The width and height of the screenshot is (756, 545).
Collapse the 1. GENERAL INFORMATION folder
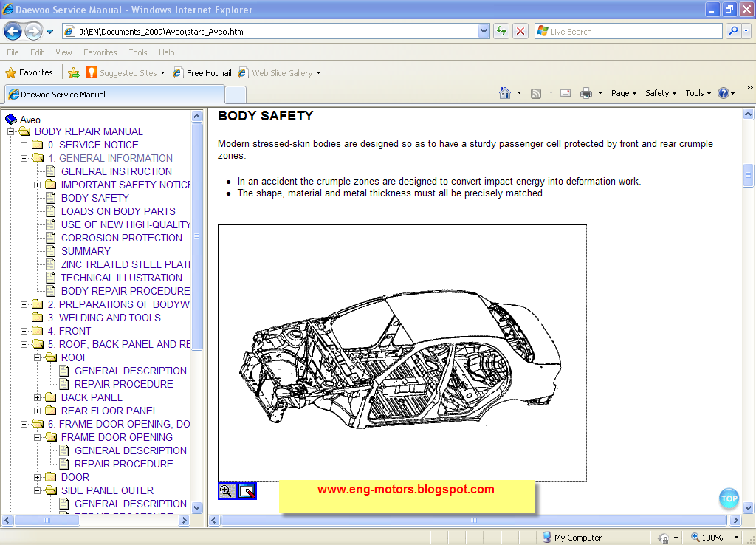click(x=24, y=158)
